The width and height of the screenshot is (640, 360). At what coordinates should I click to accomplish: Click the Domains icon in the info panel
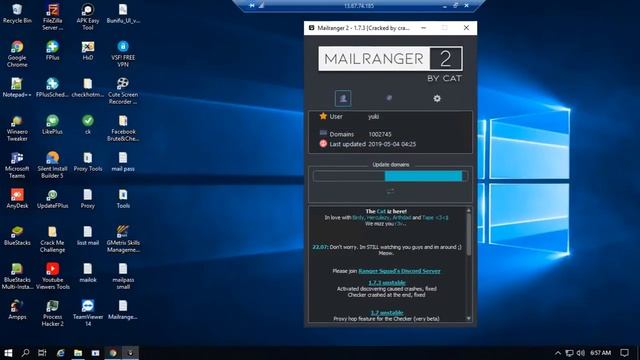pos(323,133)
